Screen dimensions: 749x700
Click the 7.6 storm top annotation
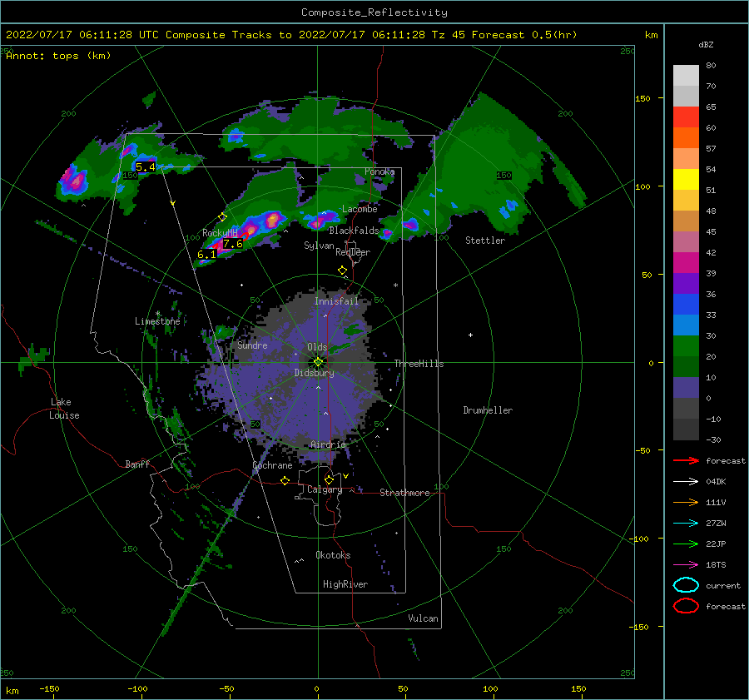tap(233, 244)
